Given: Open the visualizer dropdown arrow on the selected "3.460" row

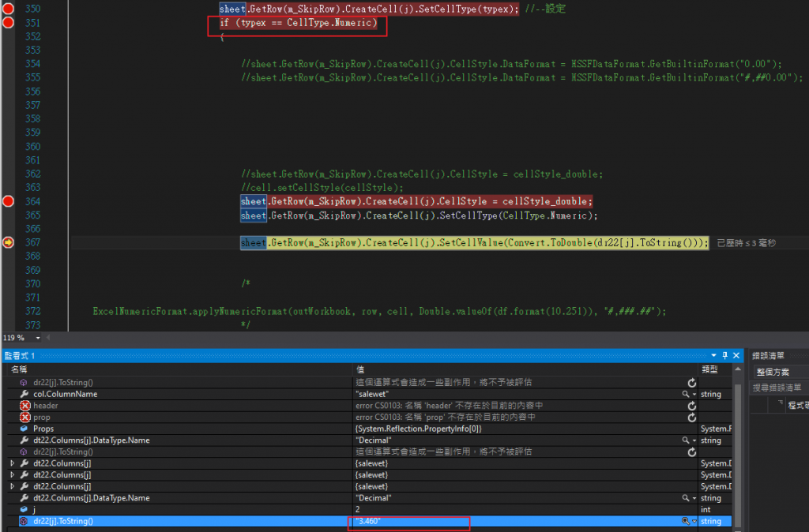Looking at the screenshot, I should (694, 521).
